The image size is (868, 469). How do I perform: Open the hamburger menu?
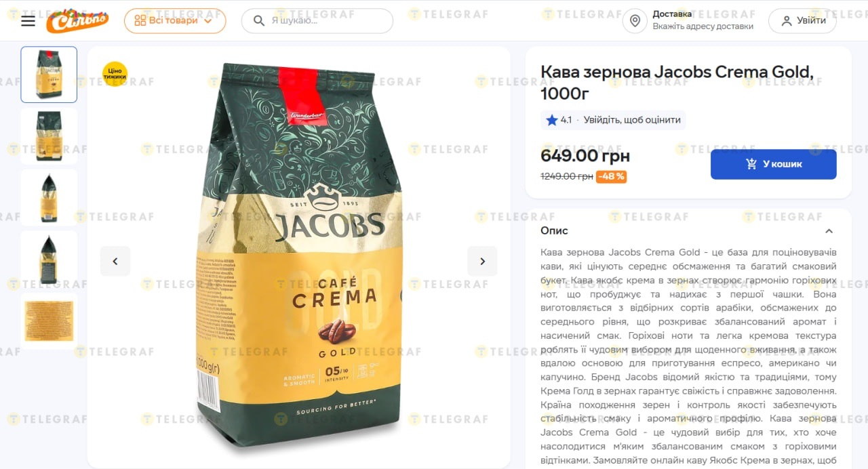[x=28, y=21]
